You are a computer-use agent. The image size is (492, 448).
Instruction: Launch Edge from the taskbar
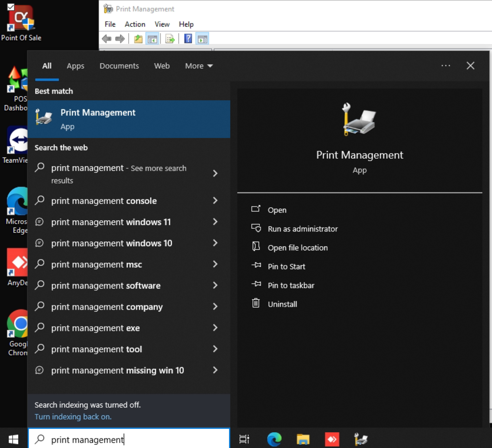[274, 439]
